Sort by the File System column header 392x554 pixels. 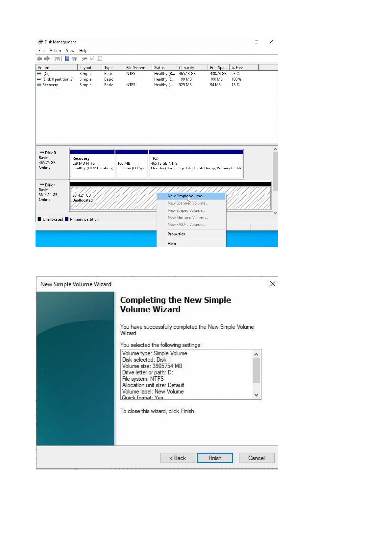(x=138, y=68)
